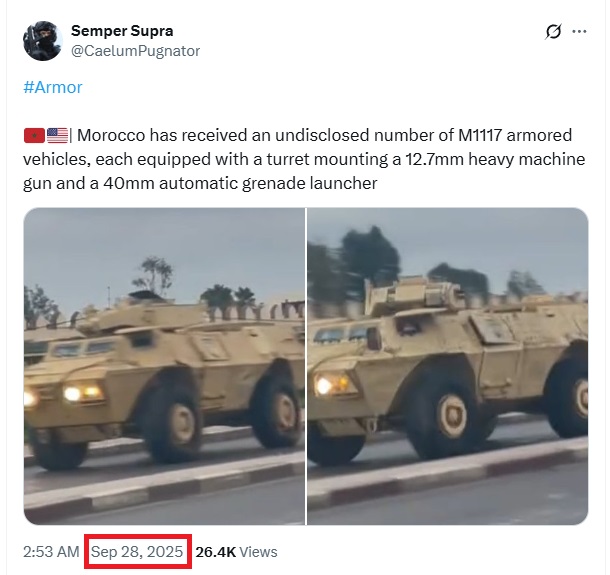Click the 26.4K Views count
Image resolution: width=610 pixels, height=575 pixels.
point(236,552)
